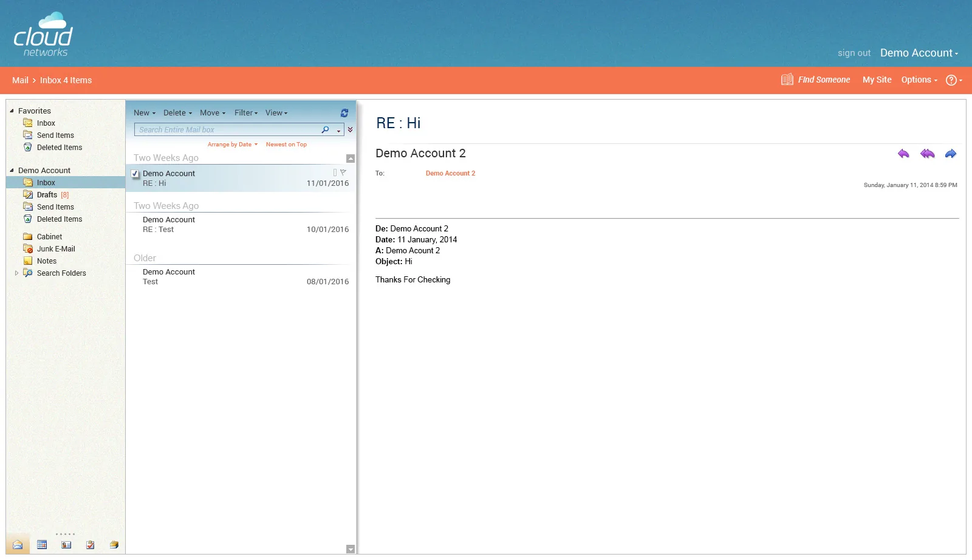Open the New menu
This screenshot has height=560, width=972.
click(x=145, y=113)
